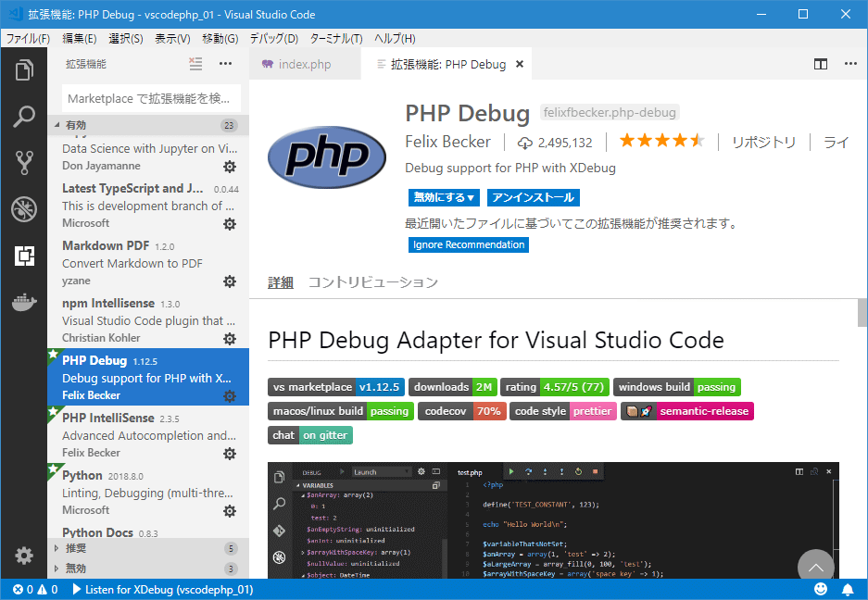Click Ignore Recommendation button

[469, 244]
